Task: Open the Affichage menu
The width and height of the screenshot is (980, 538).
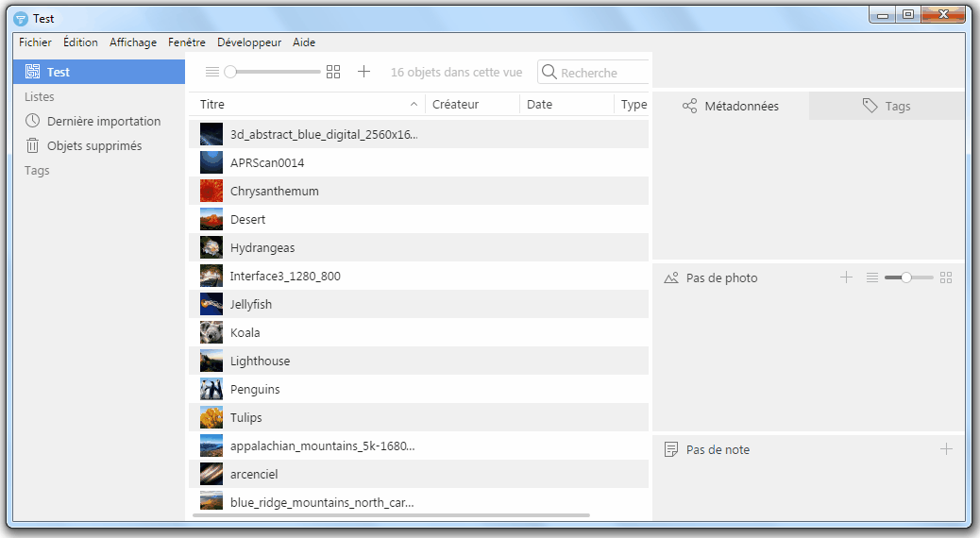Action: click(x=133, y=42)
